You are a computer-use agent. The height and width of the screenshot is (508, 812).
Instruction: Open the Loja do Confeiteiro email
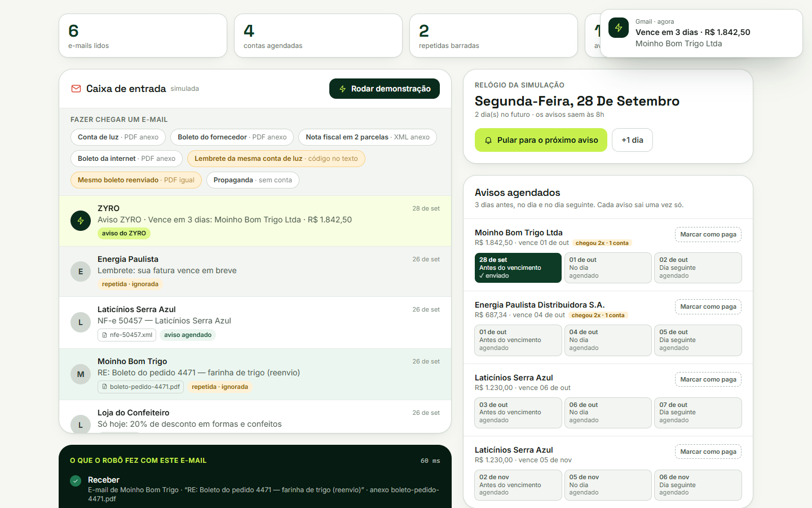click(x=255, y=417)
